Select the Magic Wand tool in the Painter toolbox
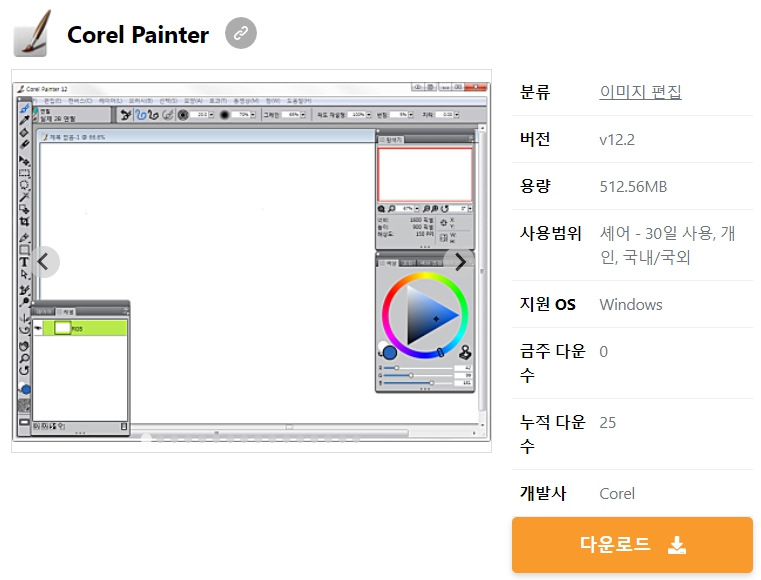The height and width of the screenshot is (580, 761). click(24, 197)
